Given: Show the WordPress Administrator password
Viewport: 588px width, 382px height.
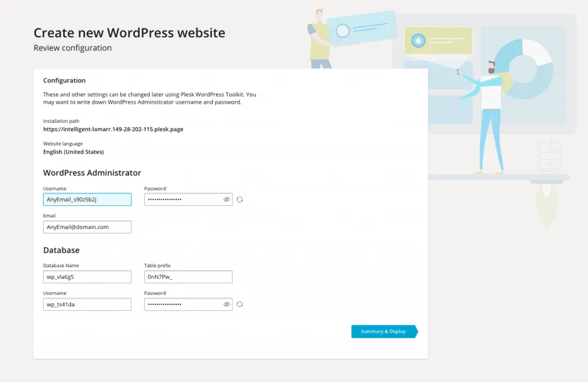Looking at the screenshot, I should point(226,199).
